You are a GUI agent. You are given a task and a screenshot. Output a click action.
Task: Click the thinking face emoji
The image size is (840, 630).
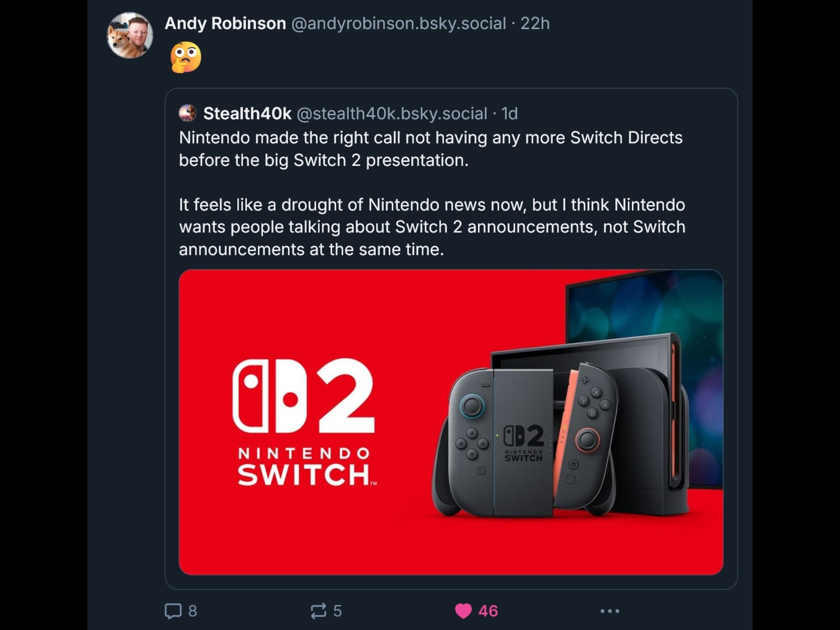[186, 57]
